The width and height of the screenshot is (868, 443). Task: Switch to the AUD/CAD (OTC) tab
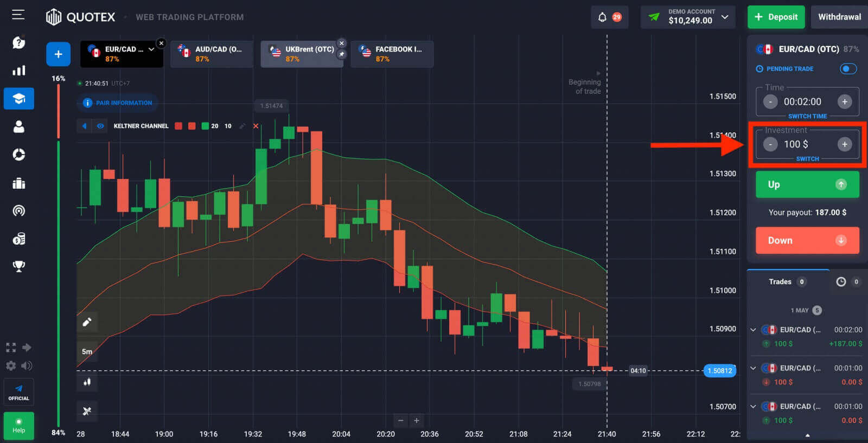coord(212,54)
